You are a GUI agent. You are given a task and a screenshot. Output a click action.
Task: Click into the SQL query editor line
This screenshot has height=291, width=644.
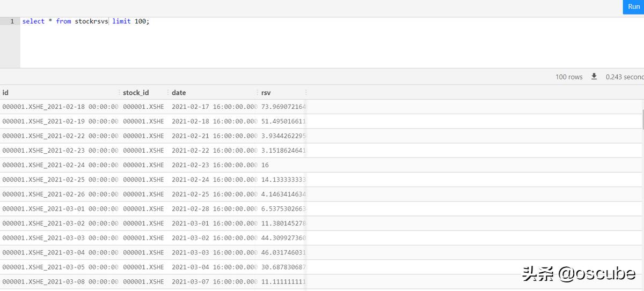pos(332,21)
